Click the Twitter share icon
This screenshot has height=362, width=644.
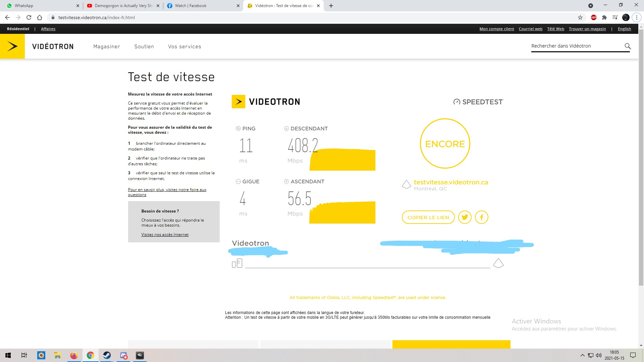coord(465,217)
